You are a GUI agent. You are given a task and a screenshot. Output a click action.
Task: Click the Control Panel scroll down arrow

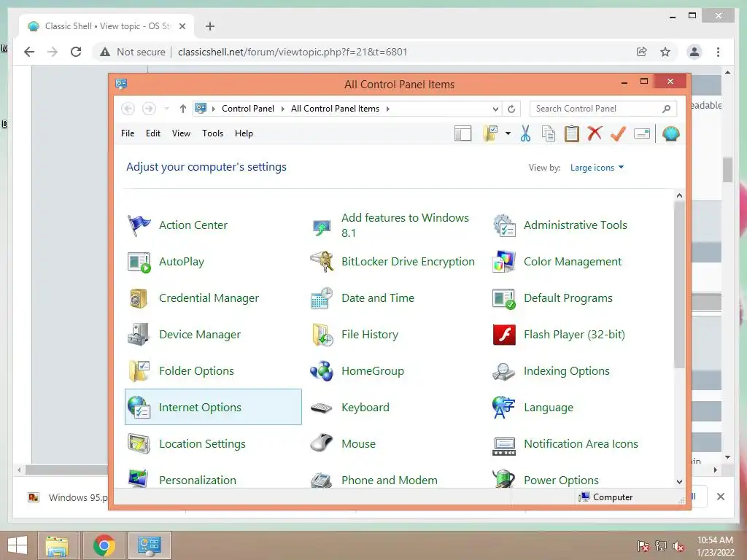coord(679,481)
